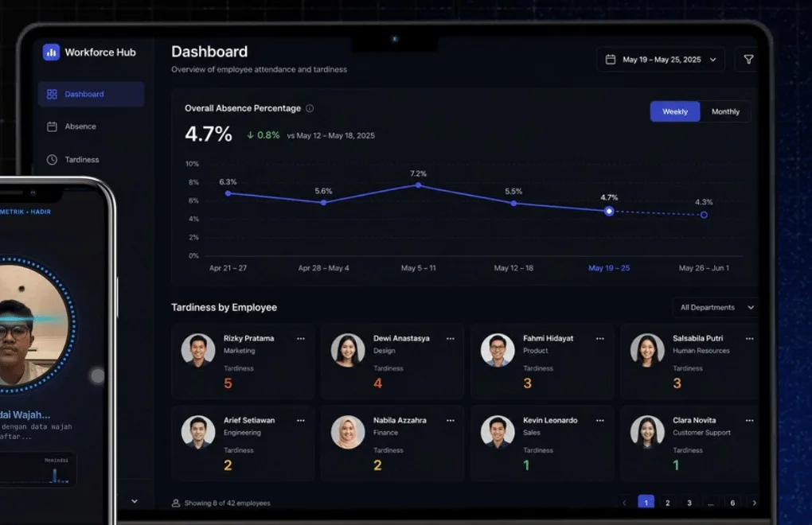Click the pagination ellipsis button

(711, 503)
